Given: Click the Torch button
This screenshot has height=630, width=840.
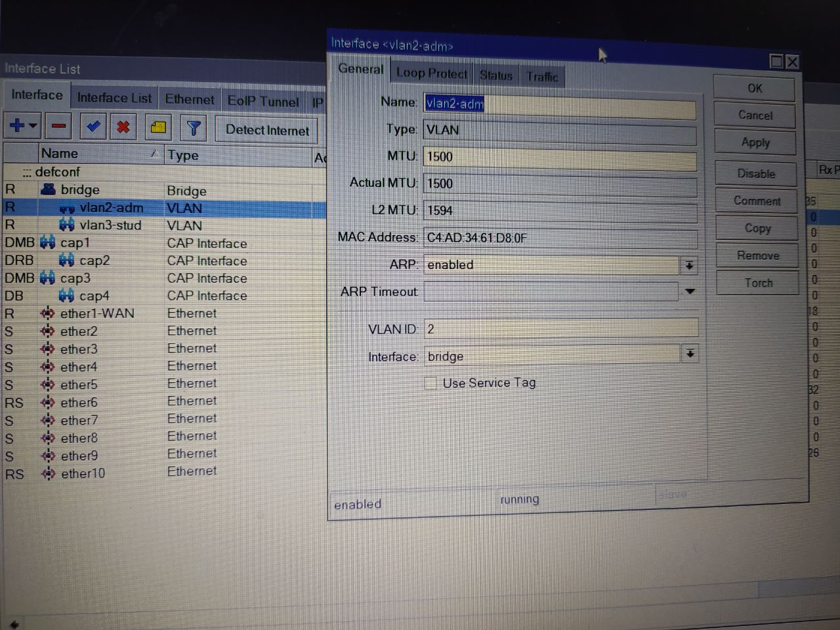Looking at the screenshot, I should (759, 283).
